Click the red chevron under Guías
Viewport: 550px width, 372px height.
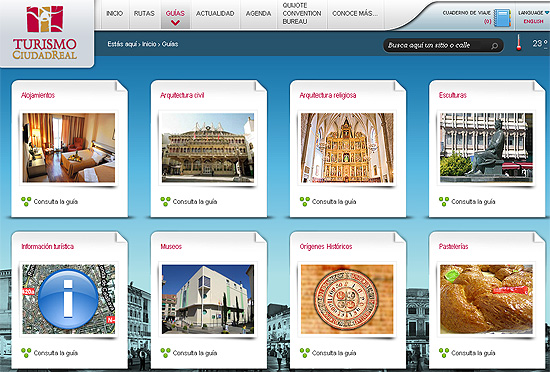coord(175,23)
